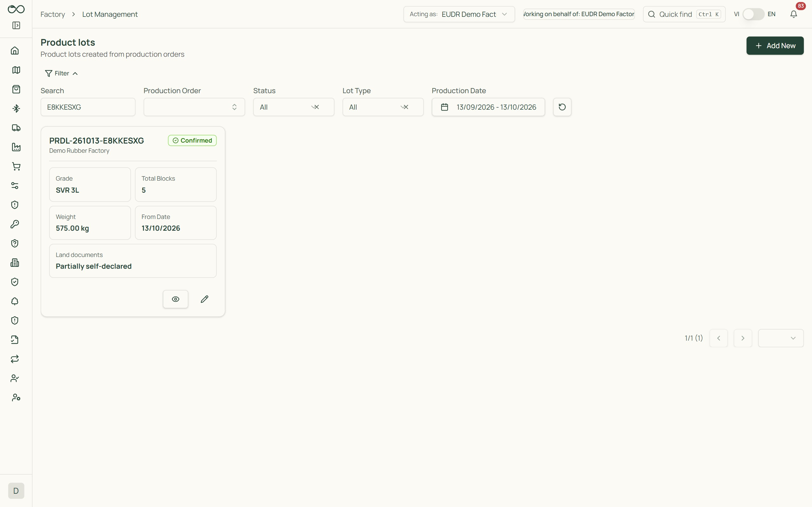The height and width of the screenshot is (507, 812).
Task: Go to Factory breadcrumb
Action: click(x=53, y=14)
